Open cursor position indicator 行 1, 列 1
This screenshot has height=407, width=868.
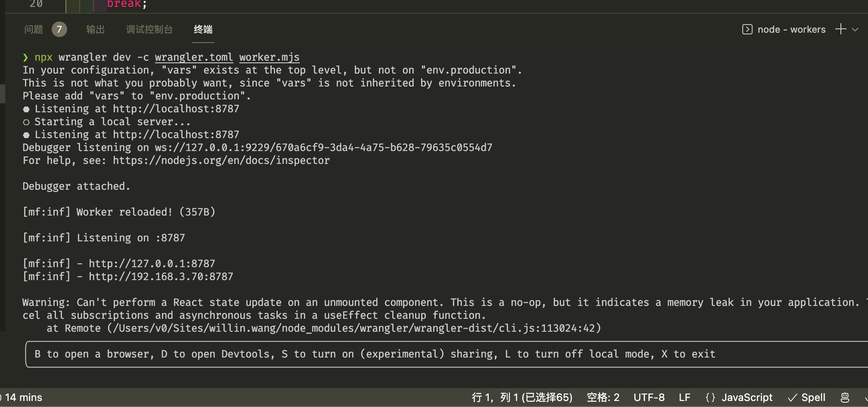coord(522,397)
